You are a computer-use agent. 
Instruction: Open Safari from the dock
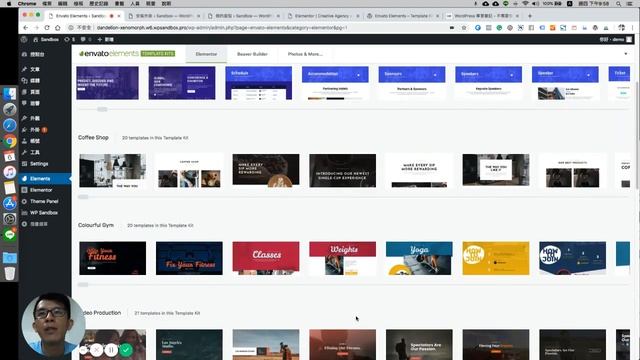pos(9,125)
